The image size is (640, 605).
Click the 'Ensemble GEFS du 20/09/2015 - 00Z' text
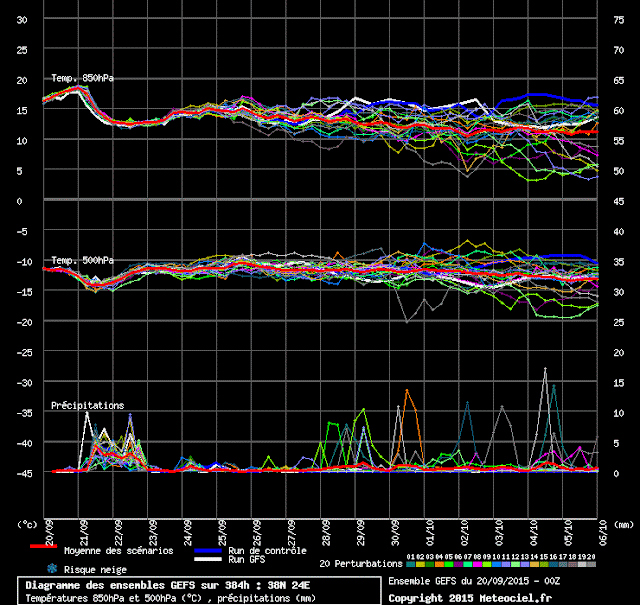(474, 581)
